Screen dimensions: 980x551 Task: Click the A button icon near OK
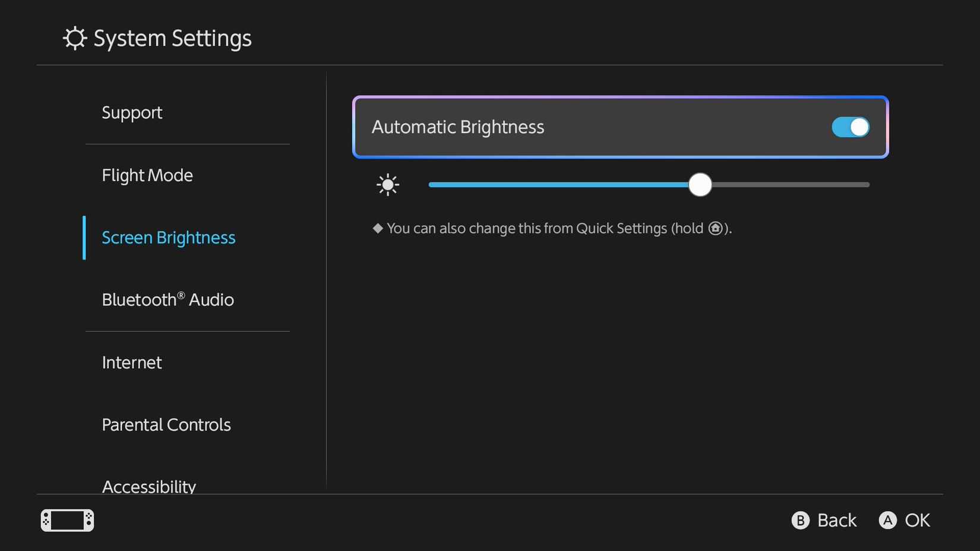(887, 520)
